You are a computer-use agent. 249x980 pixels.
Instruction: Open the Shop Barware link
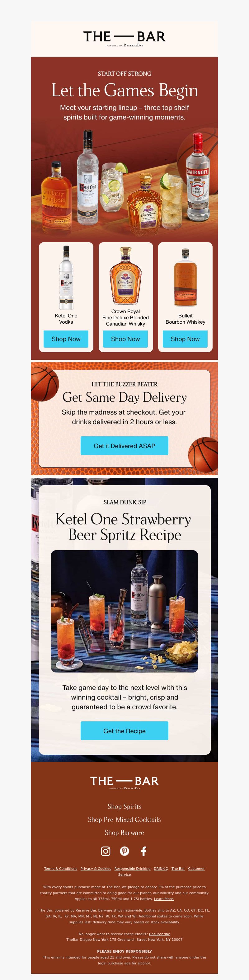125,832
